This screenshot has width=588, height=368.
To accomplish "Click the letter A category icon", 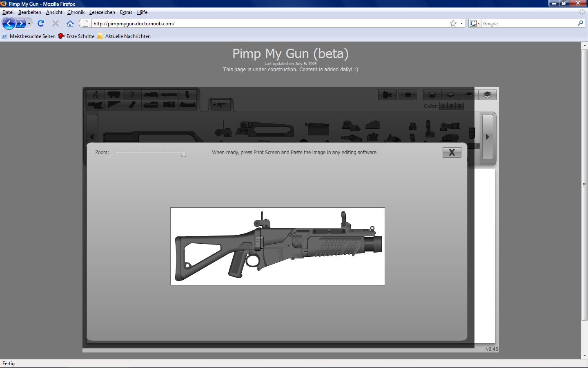I will [x=96, y=94].
